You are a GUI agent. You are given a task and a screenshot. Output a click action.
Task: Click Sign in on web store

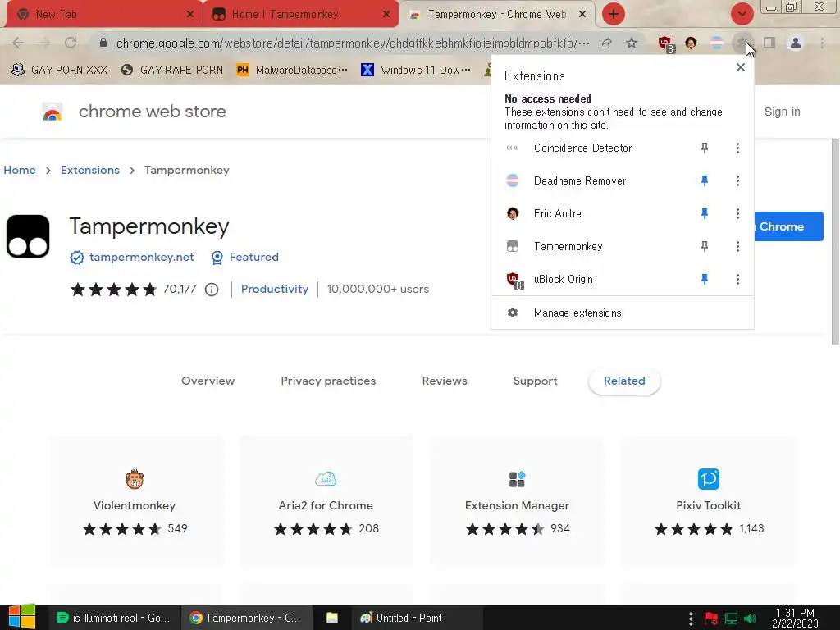point(782,112)
